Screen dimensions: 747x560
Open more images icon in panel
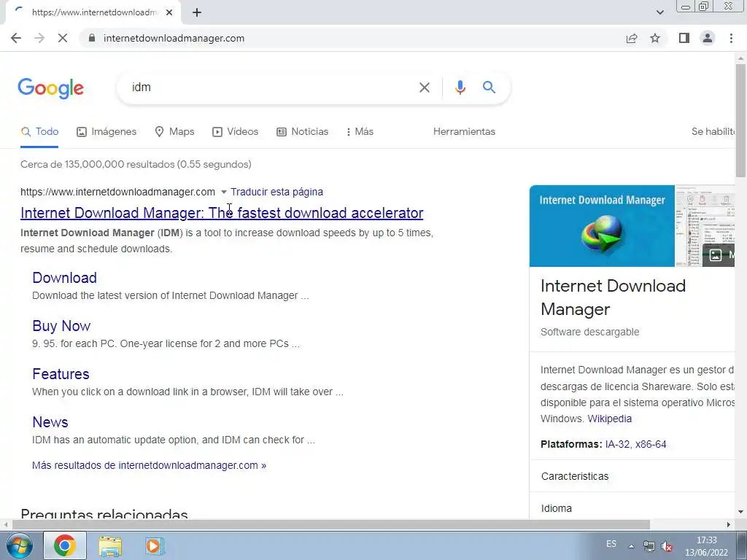719,254
